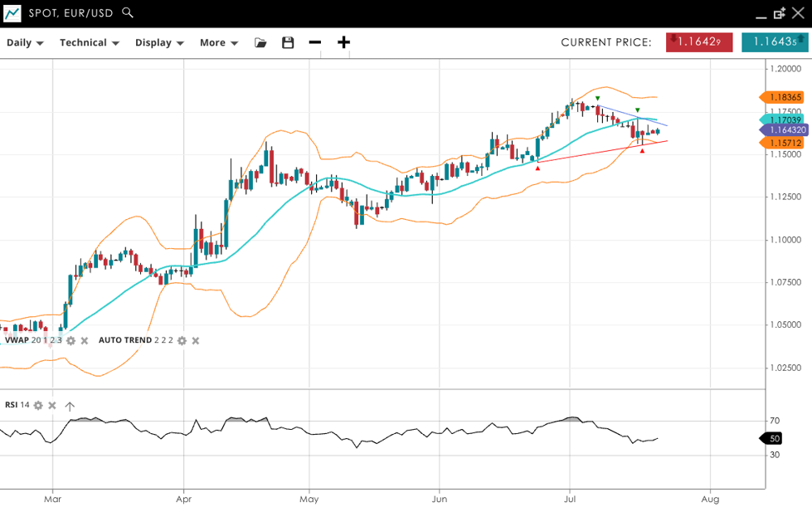The image size is (812, 507).
Task: Move RSI panel up with arrow
Action: [x=70, y=406]
